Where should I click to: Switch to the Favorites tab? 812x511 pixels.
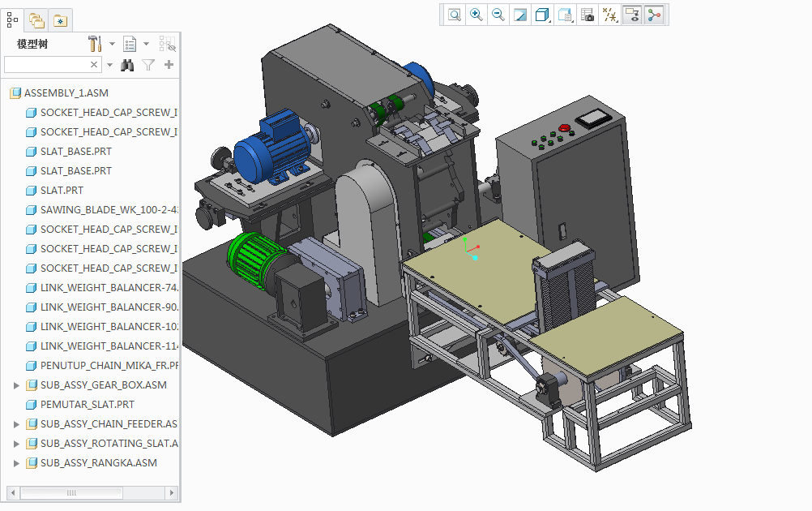click(60, 20)
